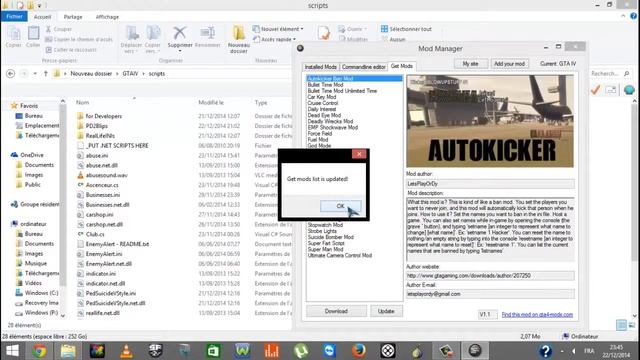Open uTorrent from the taskbar
The height and width of the screenshot is (360, 640).
point(301,351)
